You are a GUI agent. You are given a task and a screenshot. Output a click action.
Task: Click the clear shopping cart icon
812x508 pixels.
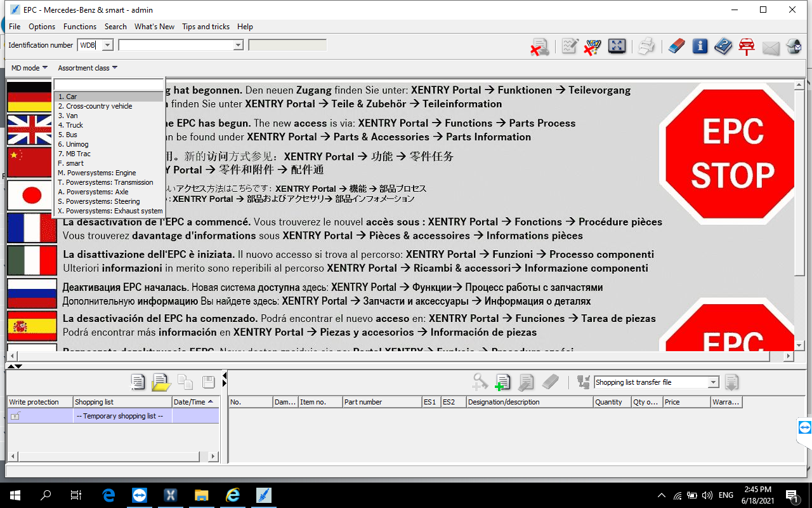coord(593,46)
